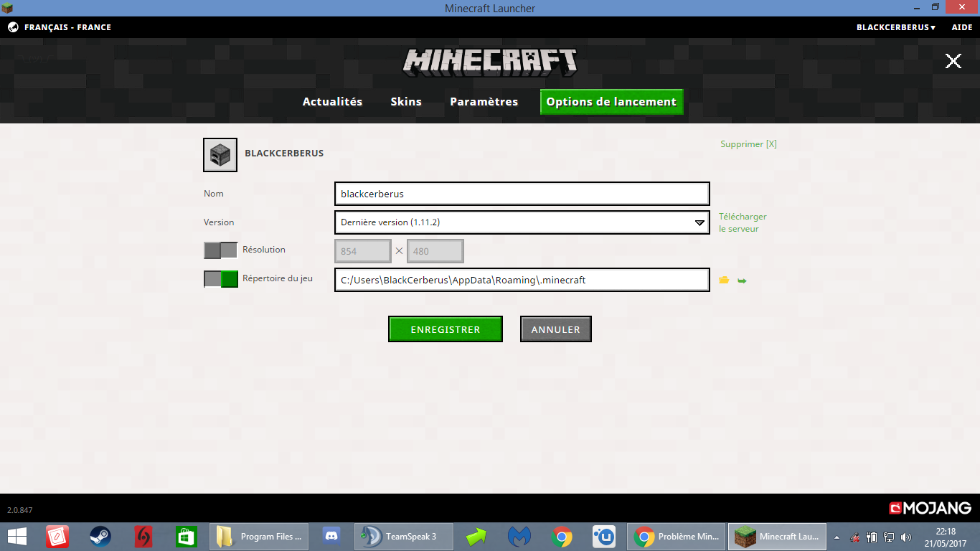Close launch options with the white X
The height and width of the screenshot is (551, 980).
(x=953, y=61)
